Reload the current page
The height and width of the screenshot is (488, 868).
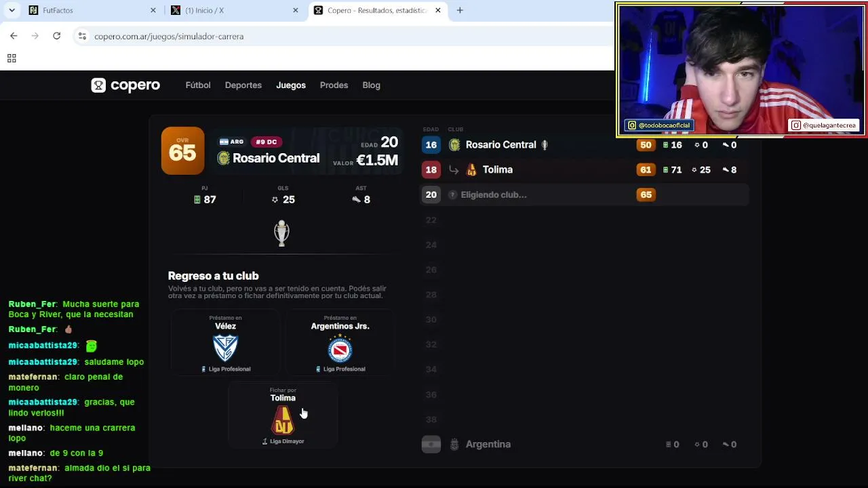click(x=57, y=36)
